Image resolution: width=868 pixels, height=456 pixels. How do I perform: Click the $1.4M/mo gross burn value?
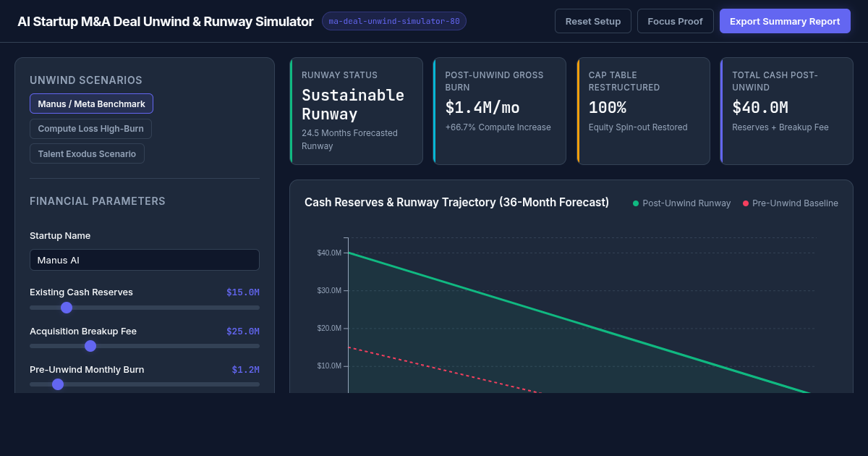point(482,108)
